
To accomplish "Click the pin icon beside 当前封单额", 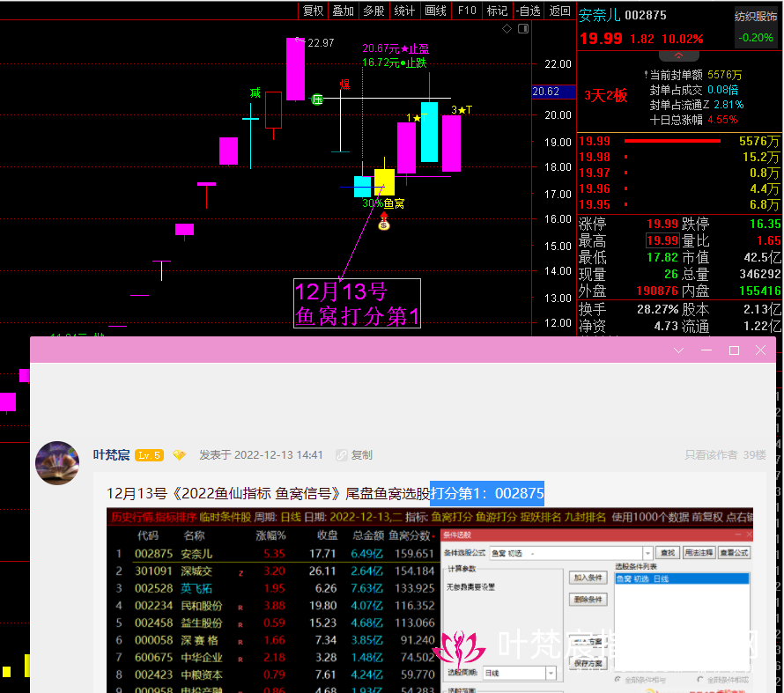I will [x=646, y=75].
